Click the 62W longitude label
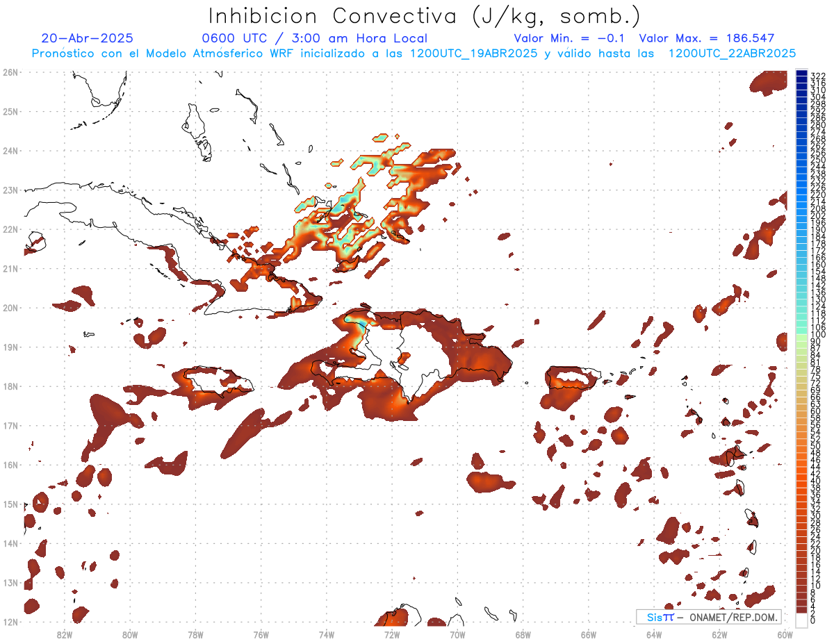Viewport: 834px width, 644px height. [719, 634]
